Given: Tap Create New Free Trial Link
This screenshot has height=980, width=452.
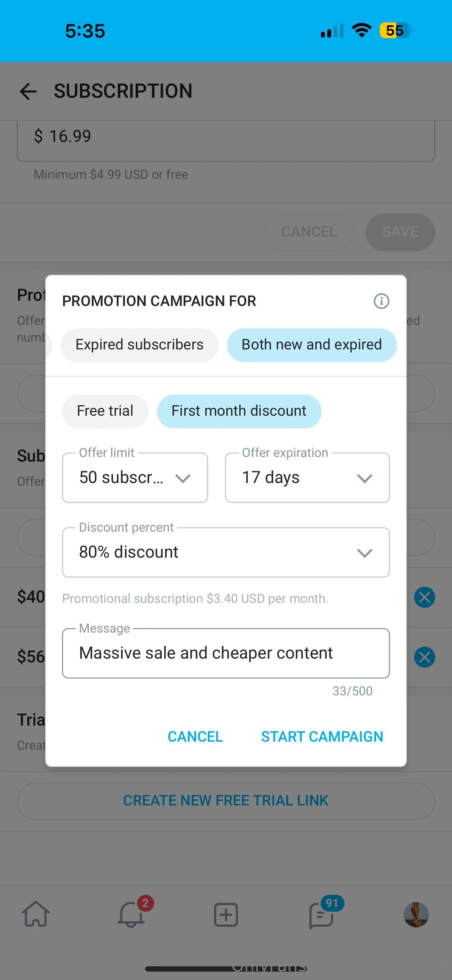Looking at the screenshot, I should (x=226, y=801).
